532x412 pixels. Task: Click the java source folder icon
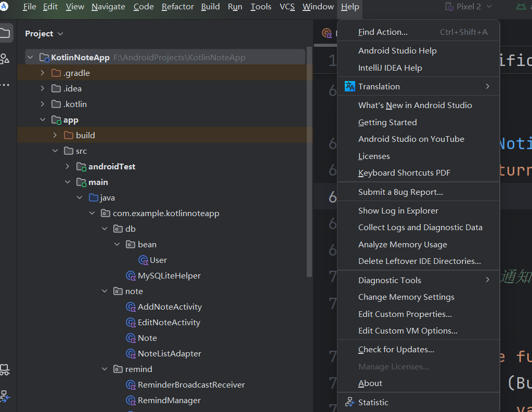(x=93, y=198)
